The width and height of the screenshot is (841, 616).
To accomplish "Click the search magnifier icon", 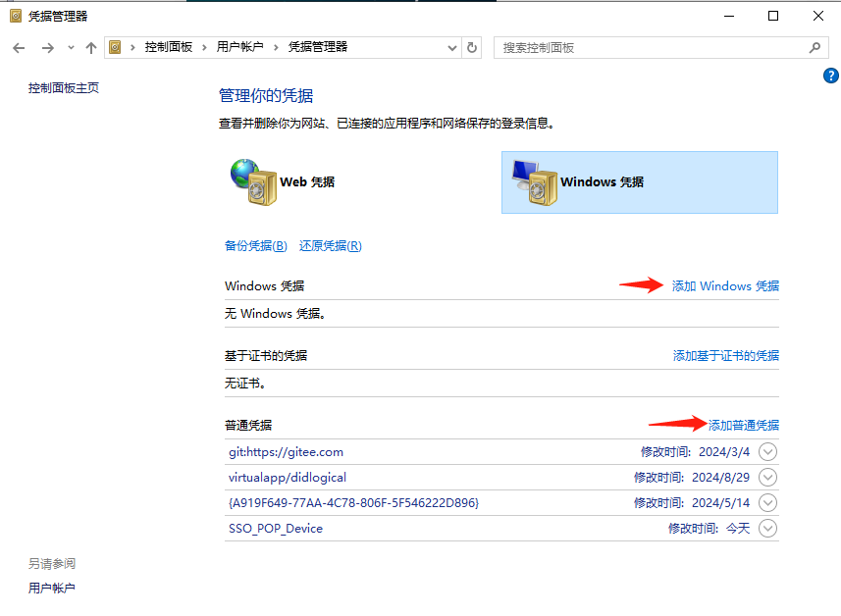I will click(x=815, y=47).
